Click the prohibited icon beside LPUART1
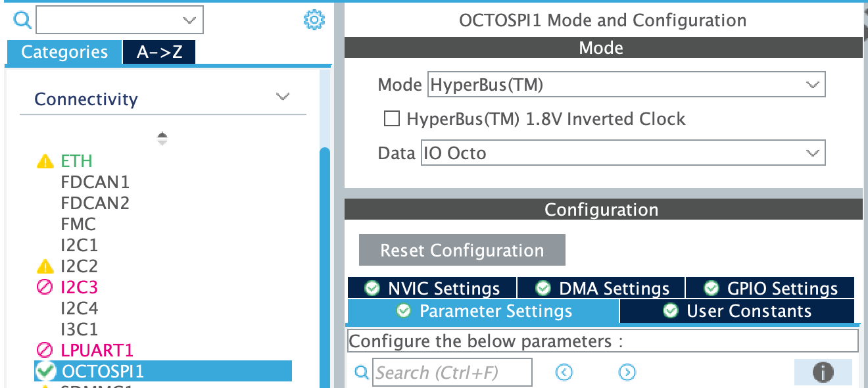The width and height of the screenshot is (868, 388). point(45,350)
